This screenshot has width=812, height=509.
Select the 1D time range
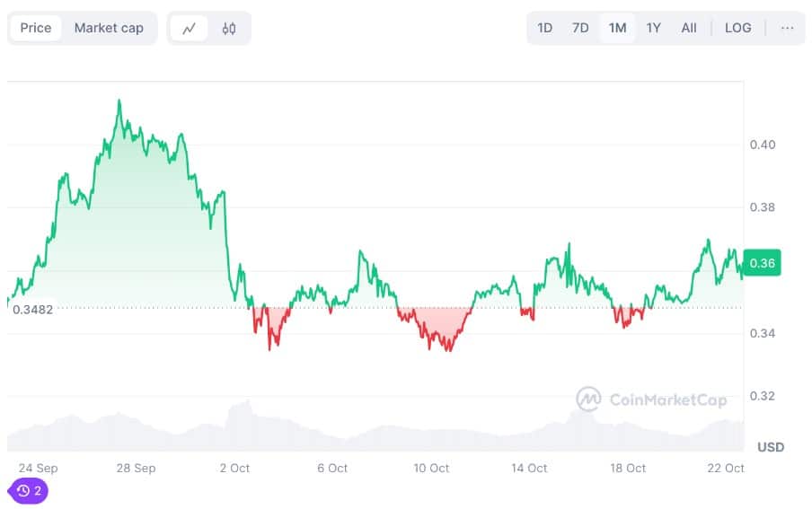(545, 28)
